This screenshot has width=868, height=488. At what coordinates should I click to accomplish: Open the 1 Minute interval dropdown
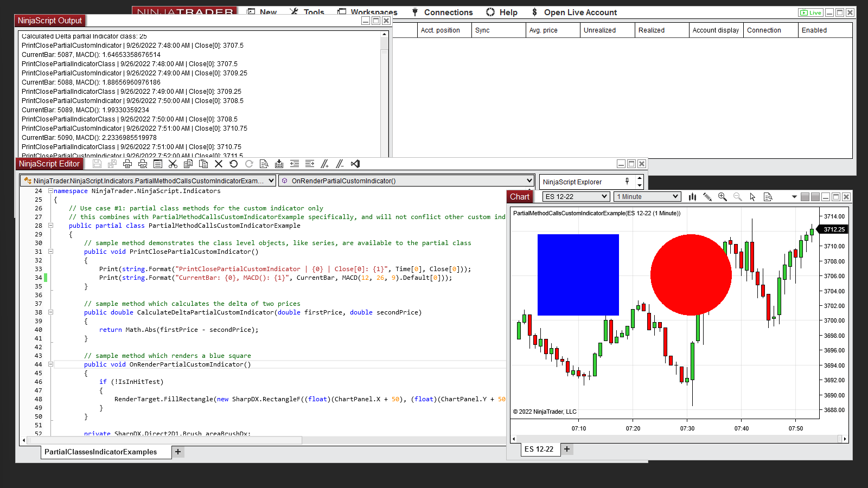point(648,197)
